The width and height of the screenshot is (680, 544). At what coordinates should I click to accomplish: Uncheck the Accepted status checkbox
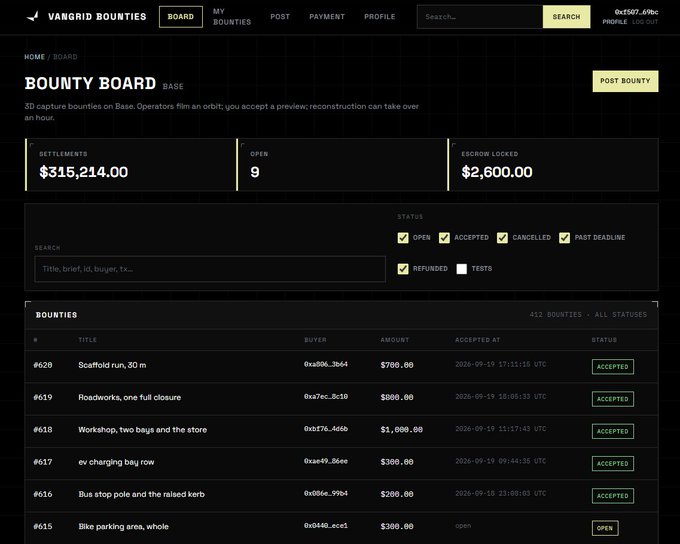[444, 238]
